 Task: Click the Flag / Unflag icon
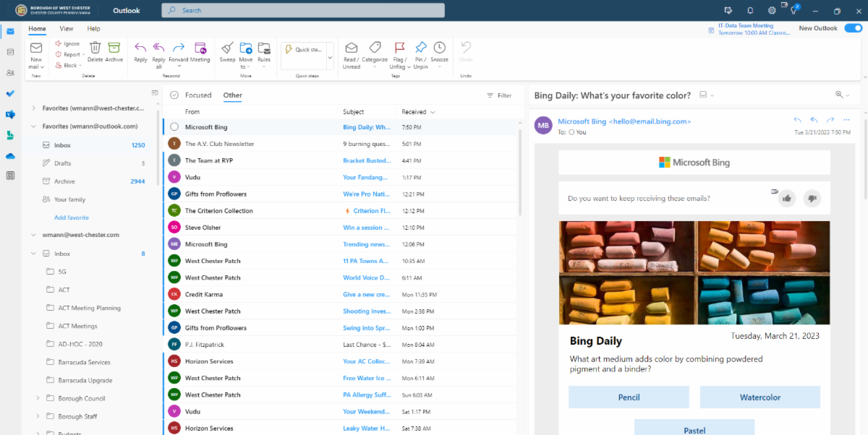click(x=399, y=48)
